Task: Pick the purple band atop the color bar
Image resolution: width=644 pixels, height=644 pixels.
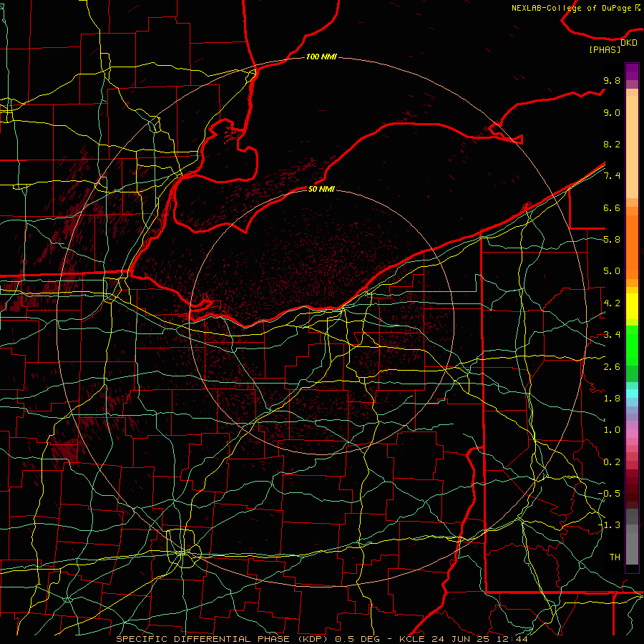Action: coord(632,72)
